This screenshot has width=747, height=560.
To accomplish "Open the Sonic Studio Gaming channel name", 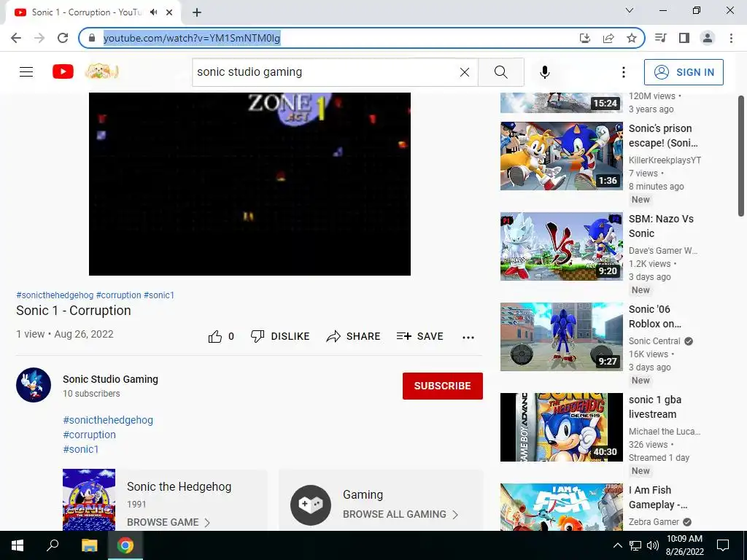I will (x=111, y=379).
